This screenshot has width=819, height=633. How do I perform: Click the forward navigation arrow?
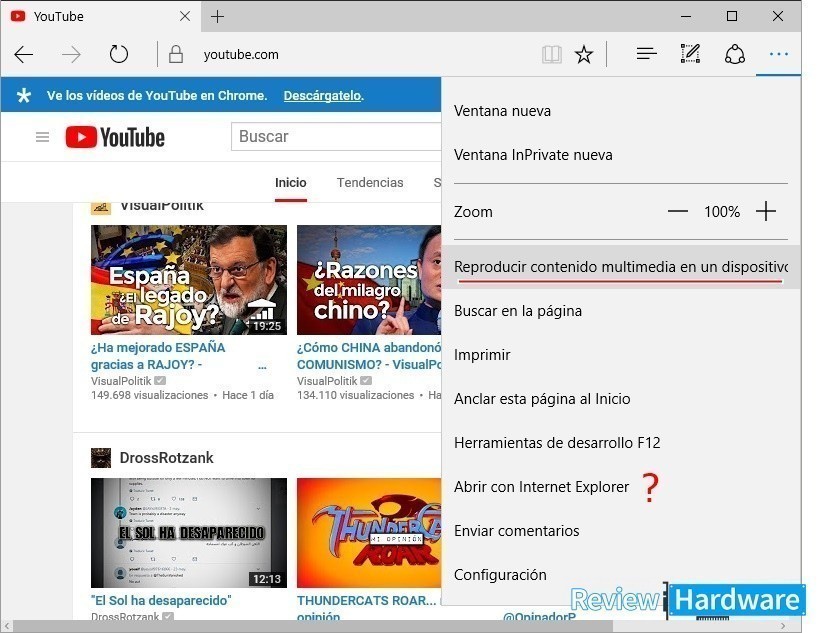click(71, 54)
